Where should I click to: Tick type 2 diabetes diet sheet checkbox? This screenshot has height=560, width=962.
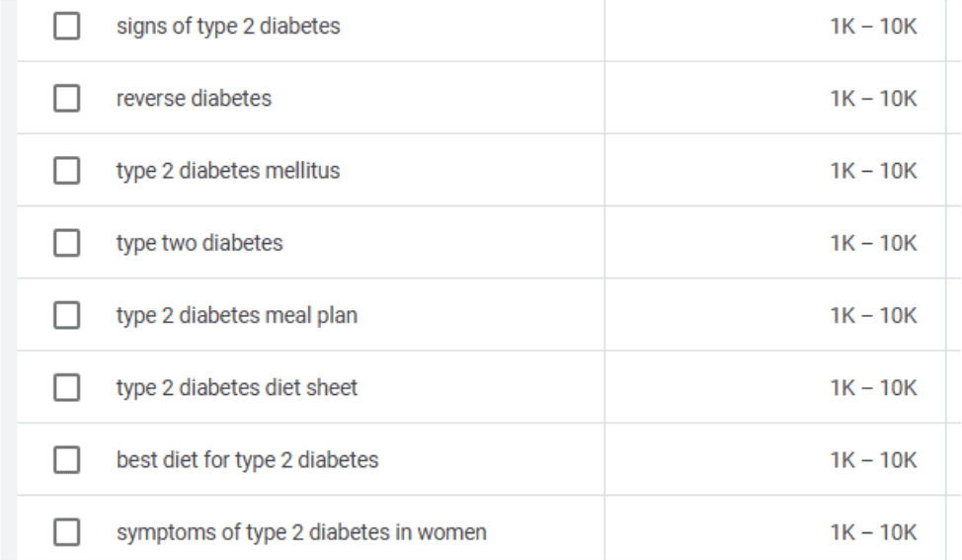pyautogui.click(x=66, y=388)
